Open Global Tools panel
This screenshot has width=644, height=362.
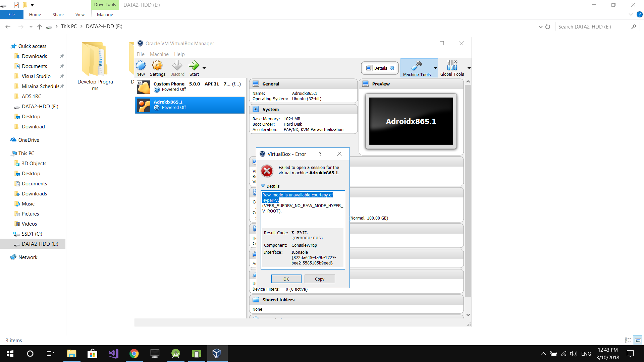coord(452,68)
